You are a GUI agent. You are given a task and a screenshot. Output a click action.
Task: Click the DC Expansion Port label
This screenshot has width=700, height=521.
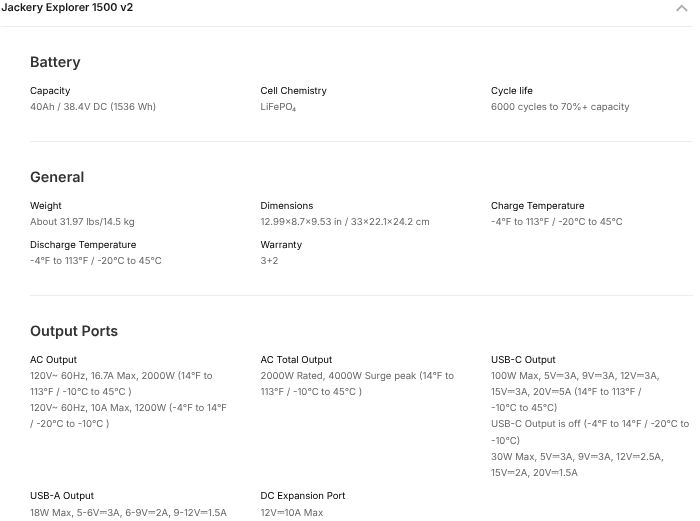pyautogui.click(x=303, y=496)
